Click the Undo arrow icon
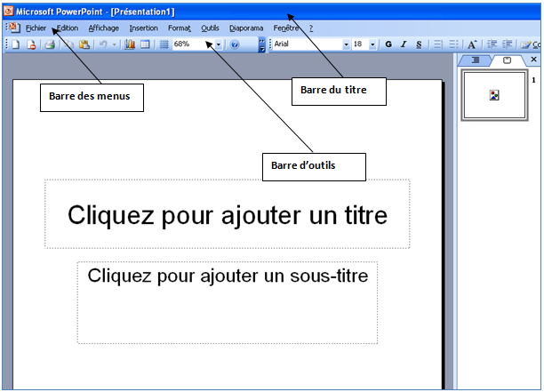Image resolution: width=544 pixels, height=392 pixels. tap(103, 44)
